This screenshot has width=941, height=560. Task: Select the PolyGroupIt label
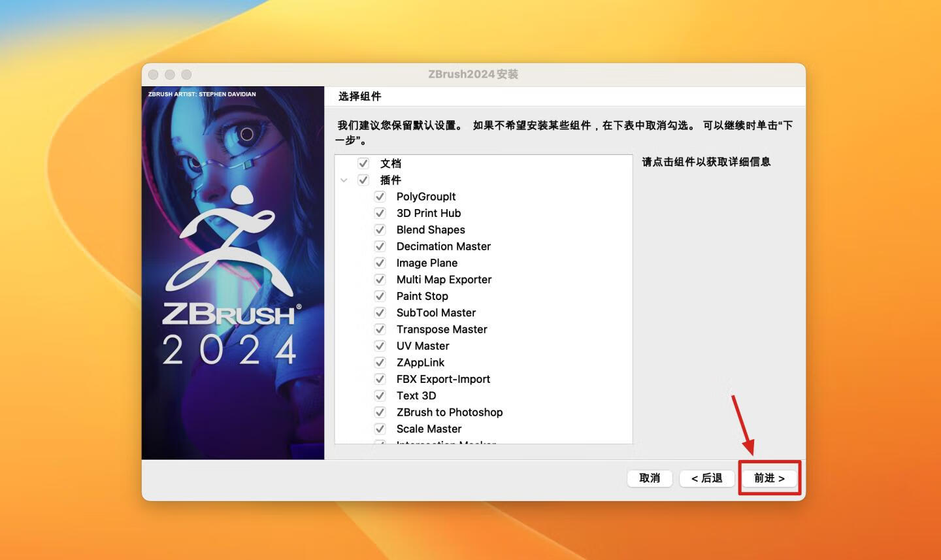click(426, 197)
